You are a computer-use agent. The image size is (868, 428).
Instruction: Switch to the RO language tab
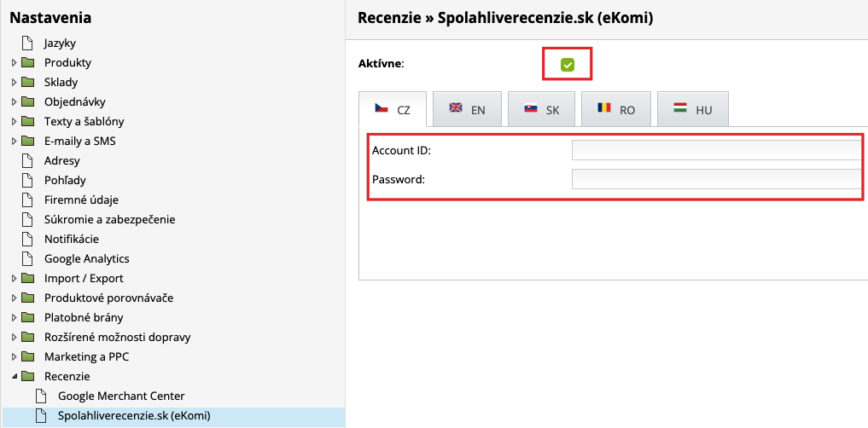(x=615, y=109)
